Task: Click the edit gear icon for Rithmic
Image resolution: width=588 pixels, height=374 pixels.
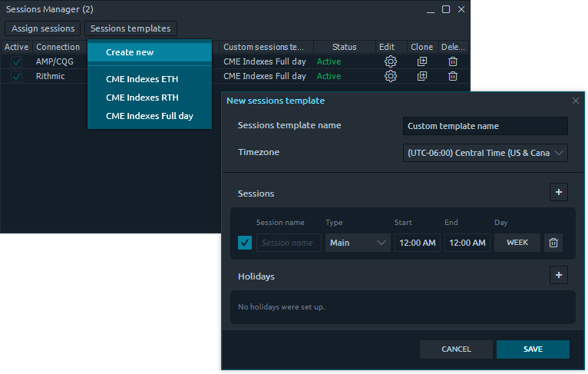Action: coord(390,76)
